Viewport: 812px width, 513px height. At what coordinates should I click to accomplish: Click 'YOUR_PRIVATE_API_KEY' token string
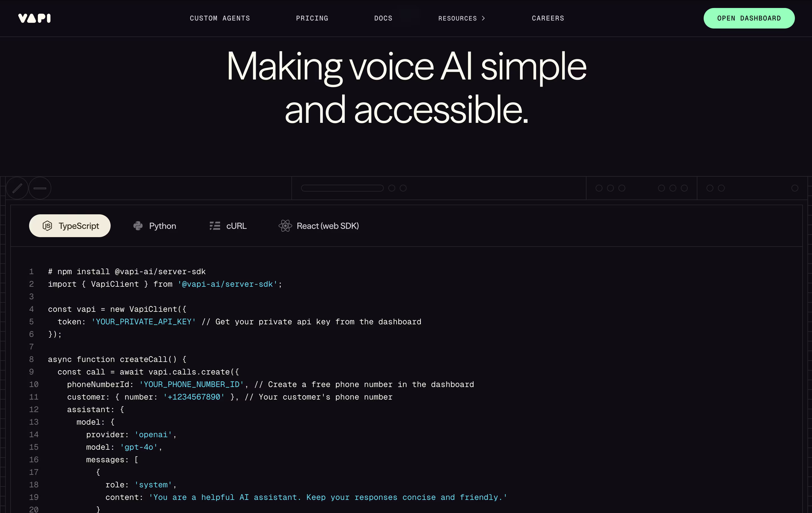144,322
